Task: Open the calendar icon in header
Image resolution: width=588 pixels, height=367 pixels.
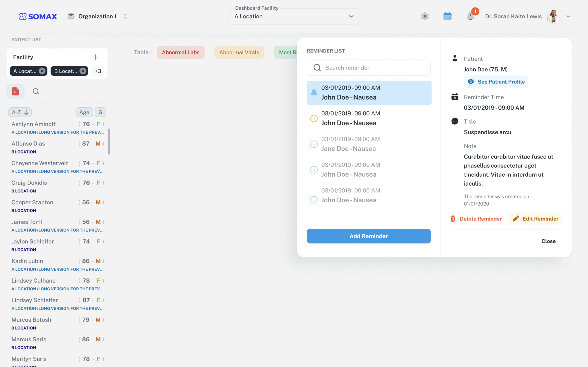Action: (x=447, y=16)
